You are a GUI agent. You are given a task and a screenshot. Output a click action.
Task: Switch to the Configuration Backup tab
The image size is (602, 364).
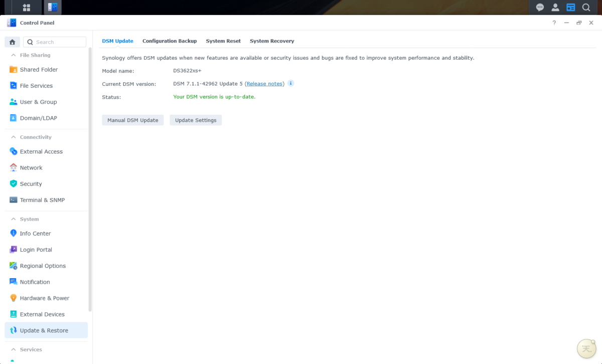[x=169, y=41]
